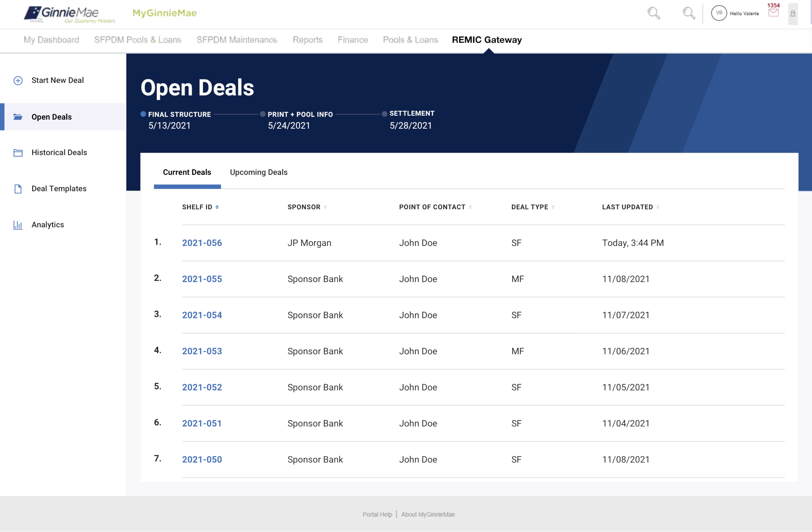This screenshot has height=532, width=812.
Task: Open the mail inbox envelope icon
Action: pyautogui.click(x=773, y=13)
